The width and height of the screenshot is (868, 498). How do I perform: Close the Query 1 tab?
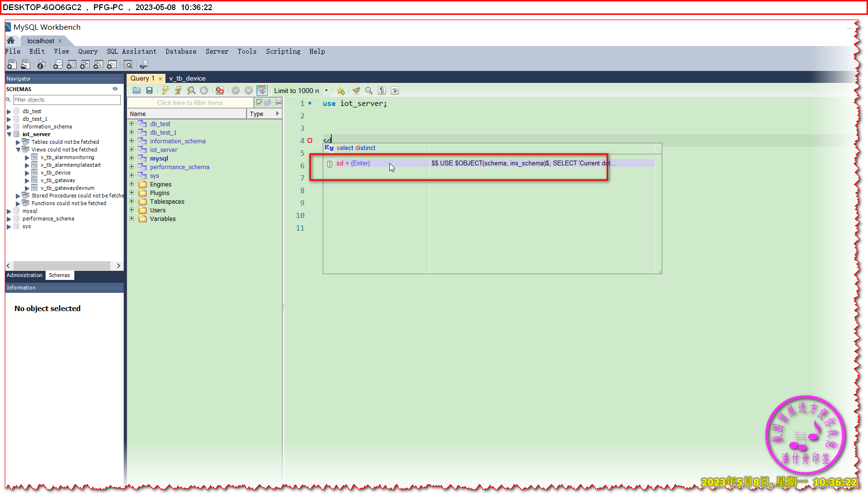[160, 79]
